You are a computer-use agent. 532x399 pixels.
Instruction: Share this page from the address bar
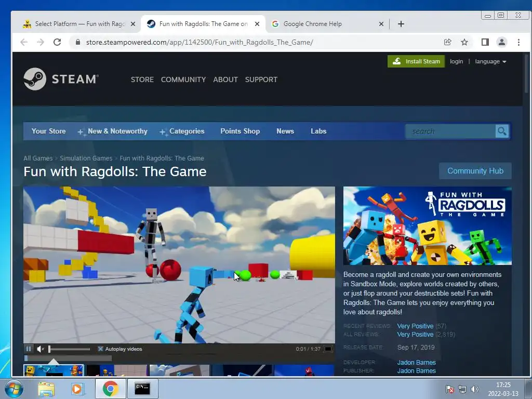pyautogui.click(x=447, y=42)
